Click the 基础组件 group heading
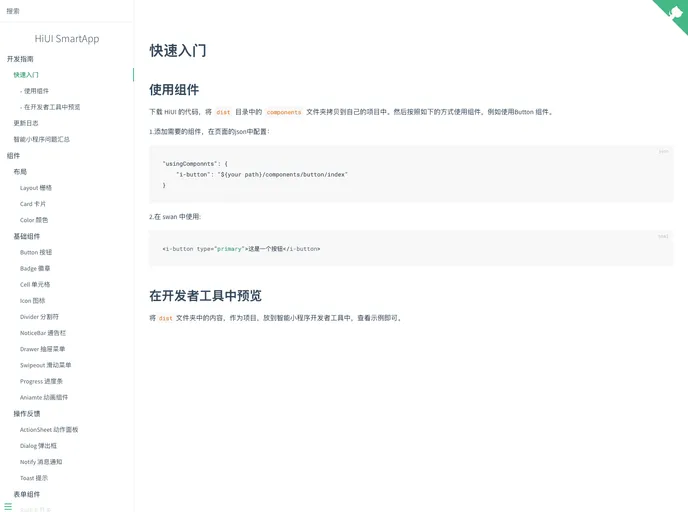688x512 pixels. click(x=26, y=236)
